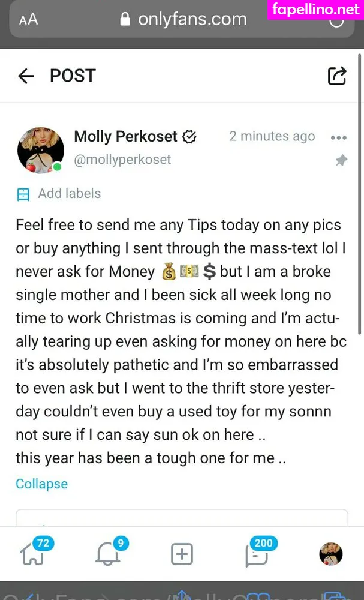The height and width of the screenshot is (600, 364).
Task: Click the Add labels icon
Action: [23, 194]
